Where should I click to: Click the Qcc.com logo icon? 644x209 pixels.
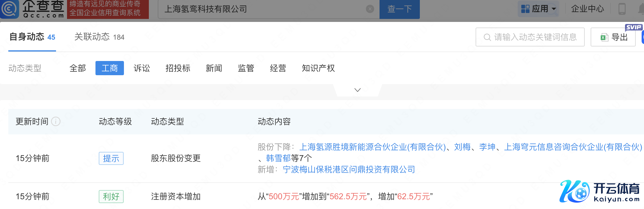coord(9,9)
